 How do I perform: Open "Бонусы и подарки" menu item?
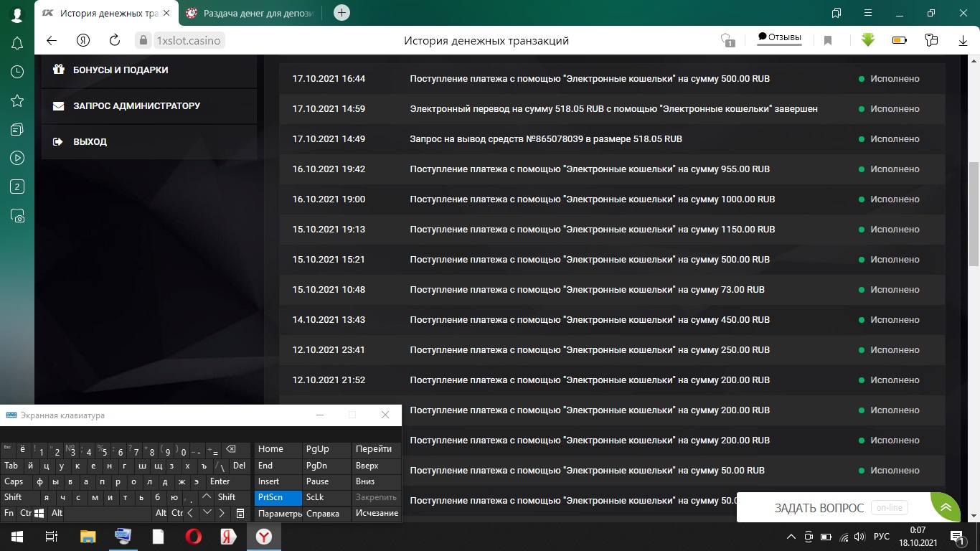coord(121,70)
